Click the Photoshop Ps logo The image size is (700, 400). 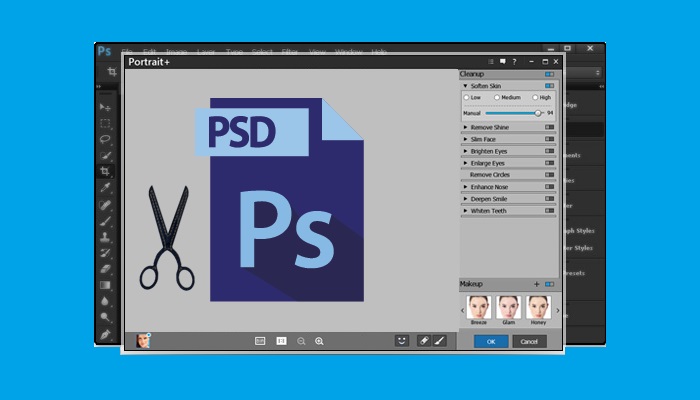click(104, 51)
